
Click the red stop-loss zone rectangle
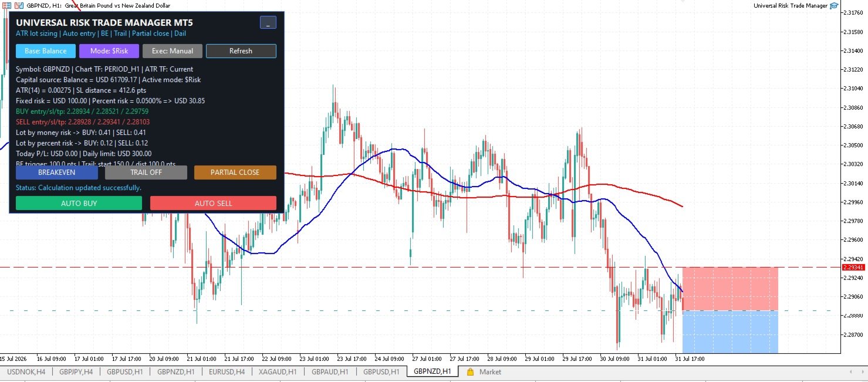(x=730, y=289)
